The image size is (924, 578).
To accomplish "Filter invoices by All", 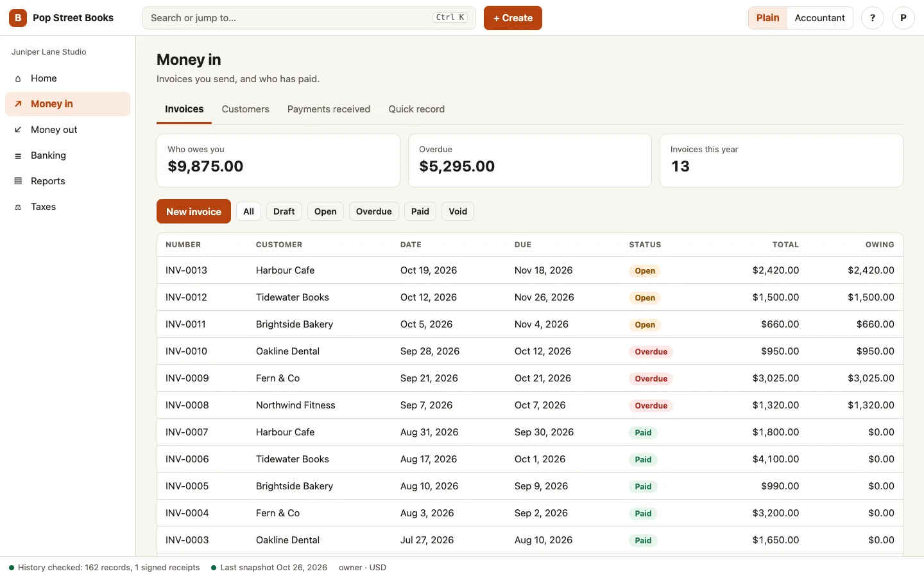I will [249, 211].
